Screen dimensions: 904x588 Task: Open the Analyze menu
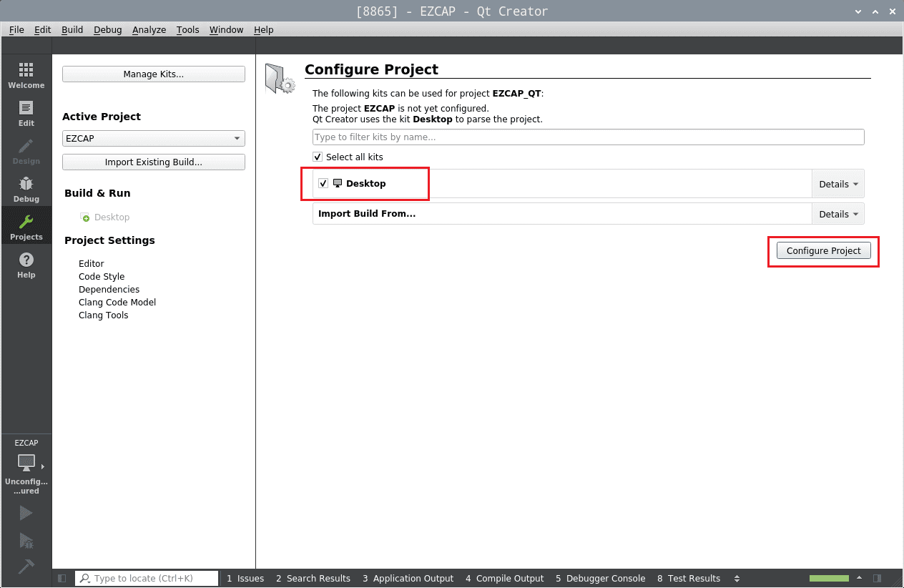pyautogui.click(x=149, y=29)
